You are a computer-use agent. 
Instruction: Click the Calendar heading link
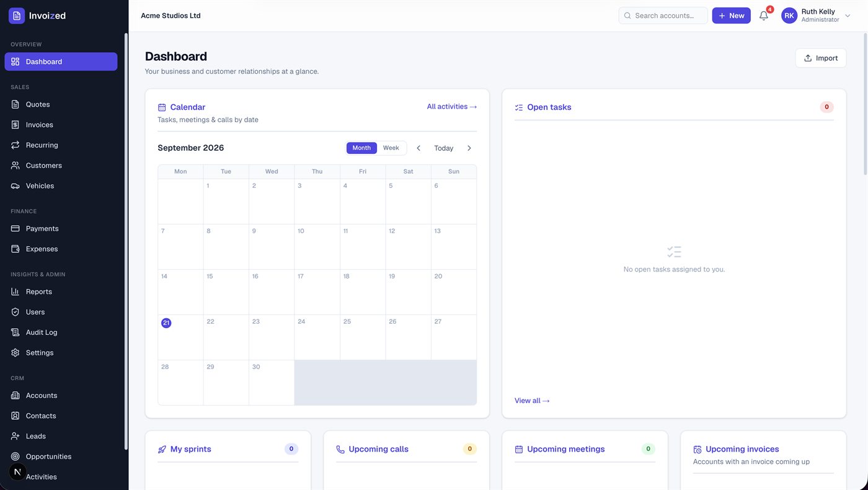pyautogui.click(x=187, y=107)
